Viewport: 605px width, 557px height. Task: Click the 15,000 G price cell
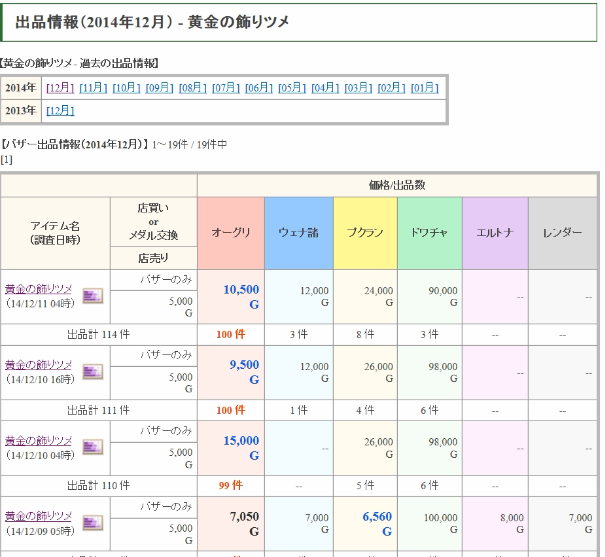point(231,448)
